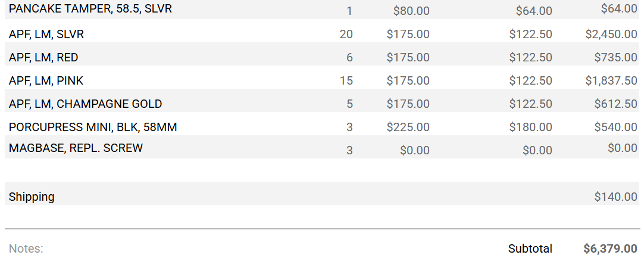Screen dimensions: 644x258
Task: Click the $735.00 total for APF RED
Action: pos(615,58)
